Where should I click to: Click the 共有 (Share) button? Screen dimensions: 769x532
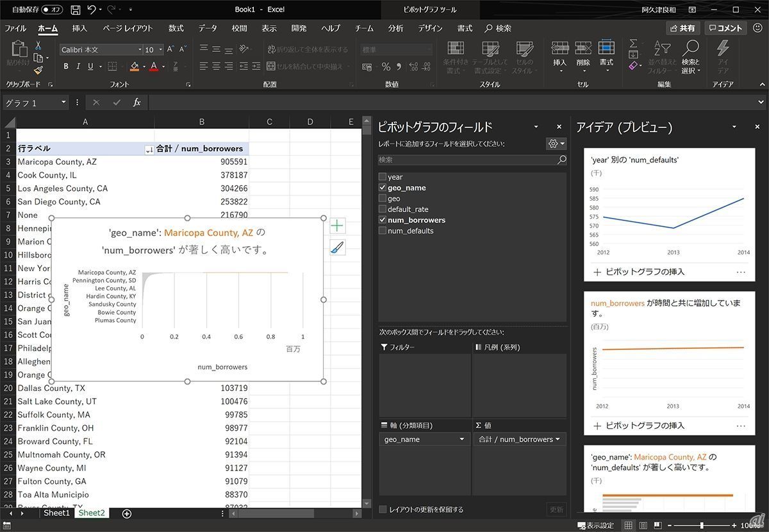coord(682,28)
